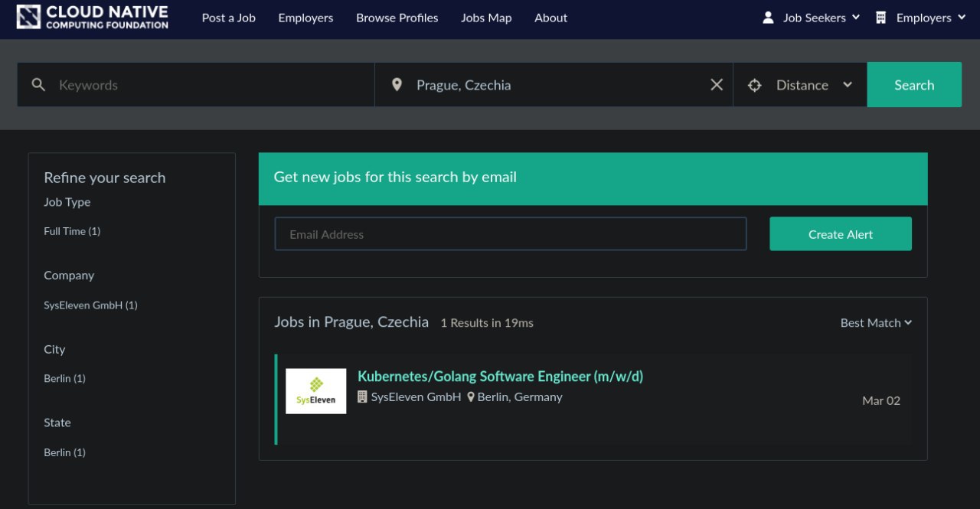Focus the Keywords search field
This screenshot has height=509, width=980.
point(196,85)
